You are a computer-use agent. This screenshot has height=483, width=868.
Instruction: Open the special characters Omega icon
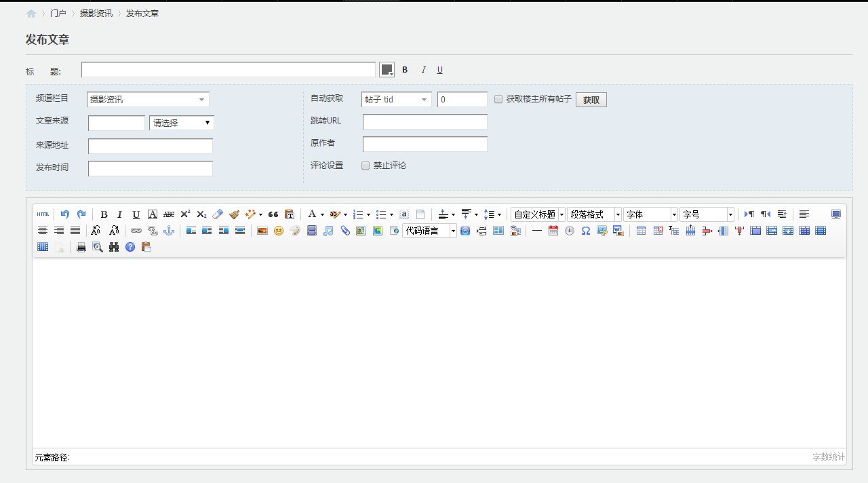[x=586, y=231]
